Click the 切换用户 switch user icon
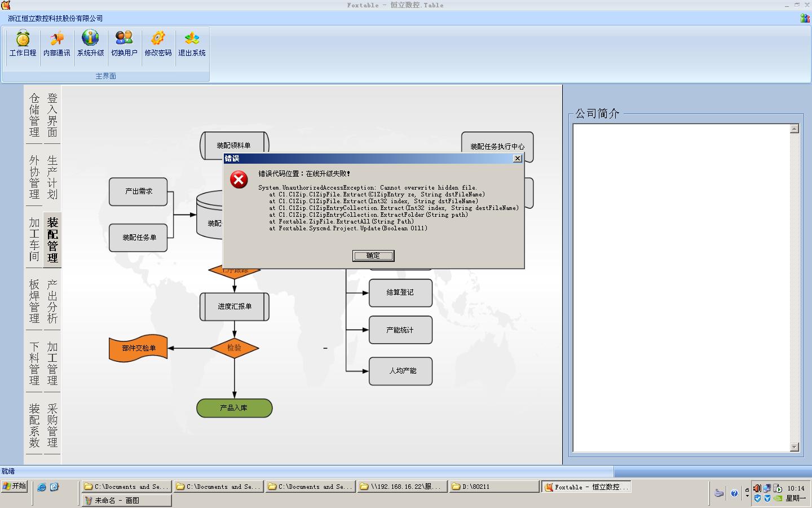Viewport: 812px width, 508px height. pyautogui.click(x=124, y=44)
